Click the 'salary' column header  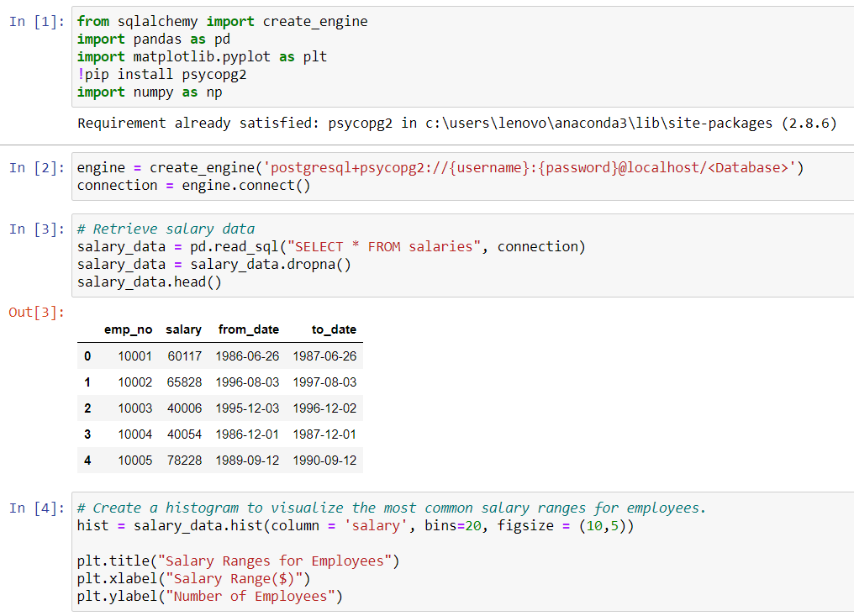tap(183, 329)
